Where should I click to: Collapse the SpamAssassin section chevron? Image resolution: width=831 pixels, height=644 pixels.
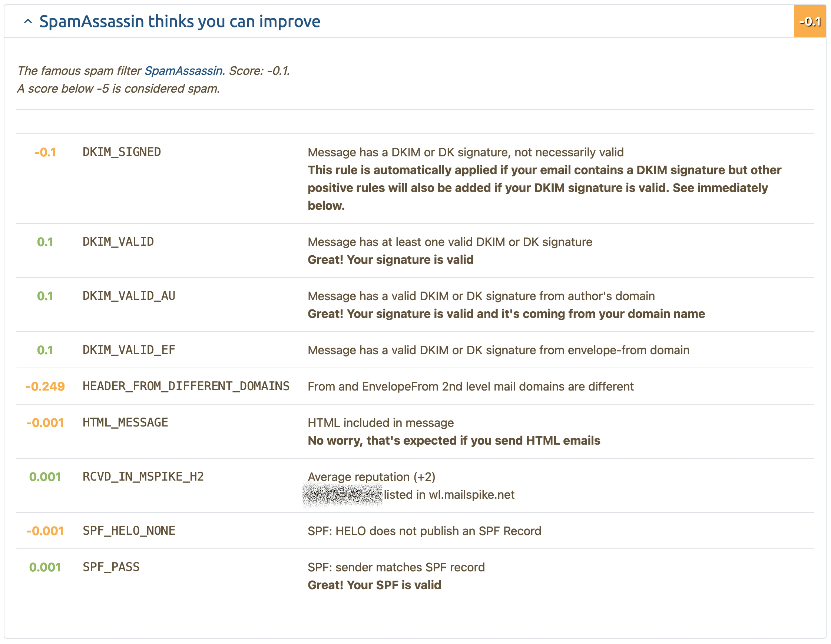point(28,21)
